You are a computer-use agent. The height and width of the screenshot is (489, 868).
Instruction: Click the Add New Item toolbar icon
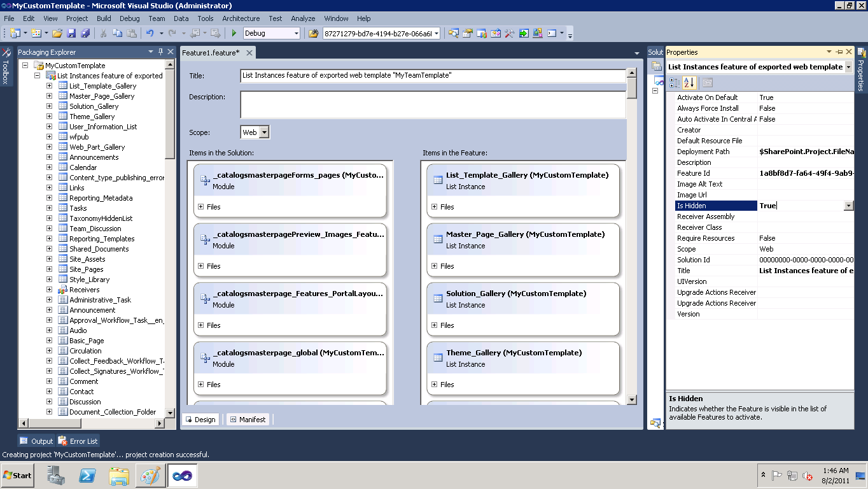pos(36,33)
